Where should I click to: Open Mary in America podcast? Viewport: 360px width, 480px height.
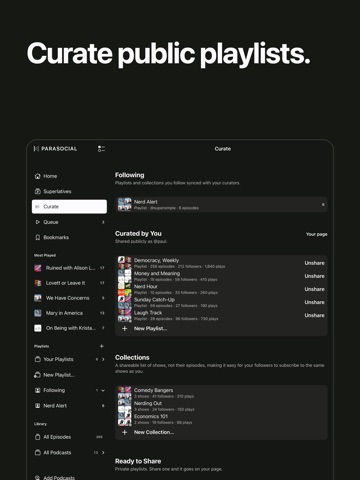[x=69, y=313]
